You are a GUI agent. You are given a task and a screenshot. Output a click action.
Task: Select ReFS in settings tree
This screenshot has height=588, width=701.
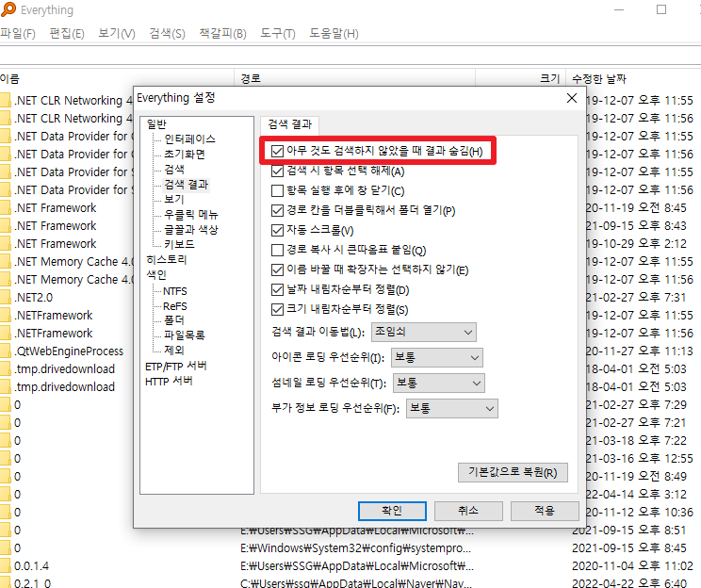175,307
